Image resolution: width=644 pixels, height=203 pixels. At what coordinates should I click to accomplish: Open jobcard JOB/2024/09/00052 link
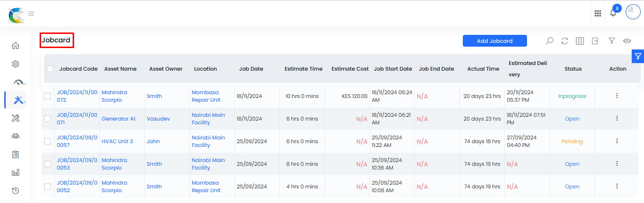click(77, 187)
